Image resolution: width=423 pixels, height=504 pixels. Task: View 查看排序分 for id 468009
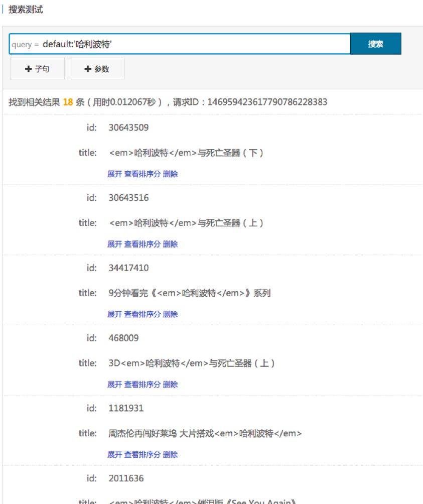(143, 385)
